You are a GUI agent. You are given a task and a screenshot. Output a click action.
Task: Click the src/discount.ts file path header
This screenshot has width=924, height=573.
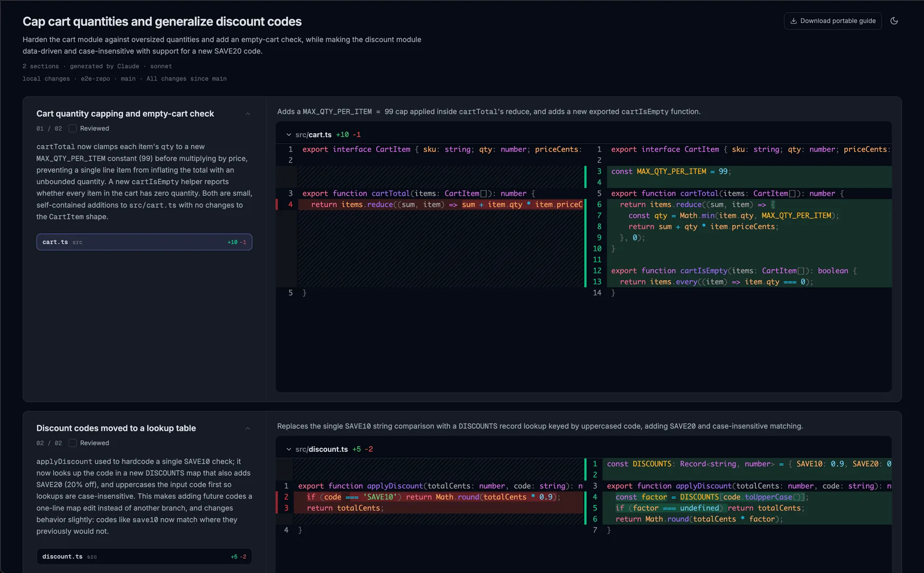(321, 449)
